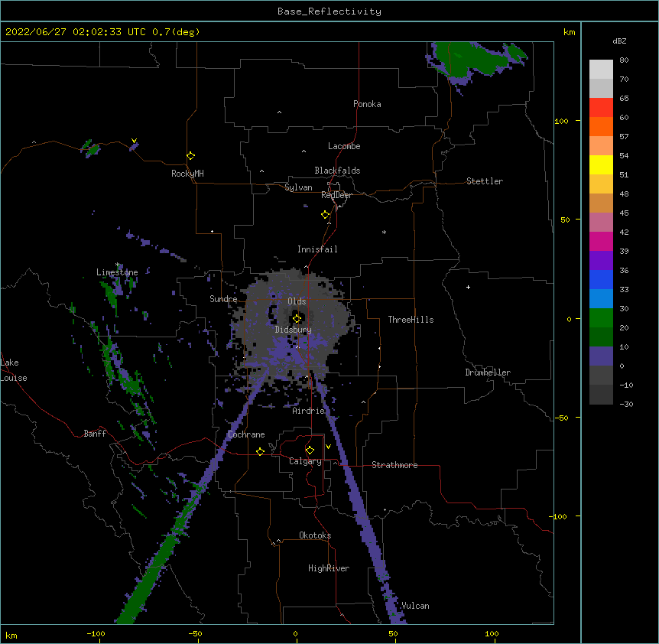Screen dimensions: 659x644
Task: Select the Banff label
Action: pyautogui.click(x=95, y=434)
